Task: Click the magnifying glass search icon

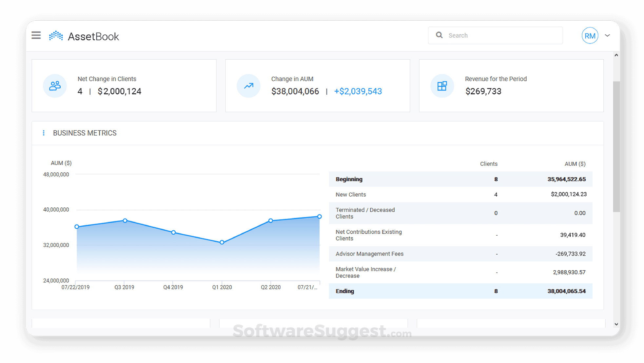Action: click(439, 35)
